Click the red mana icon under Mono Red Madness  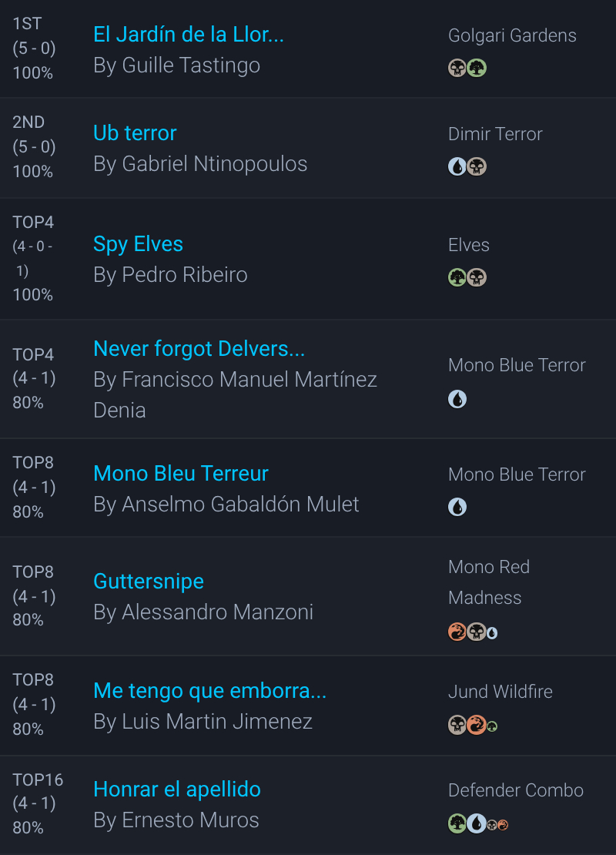coord(457,632)
